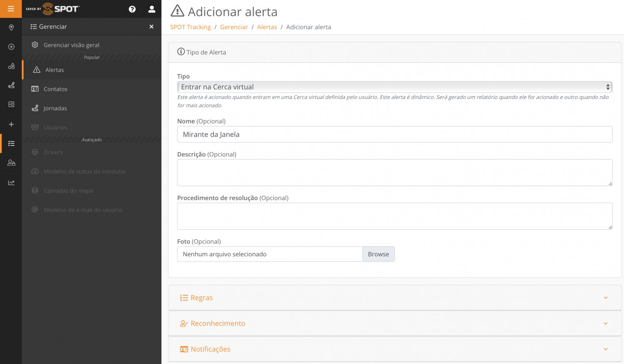The height and width of the screenshot is (364, 624).
Task: Click the hamburger menu icon
Action: pos(11,9)
